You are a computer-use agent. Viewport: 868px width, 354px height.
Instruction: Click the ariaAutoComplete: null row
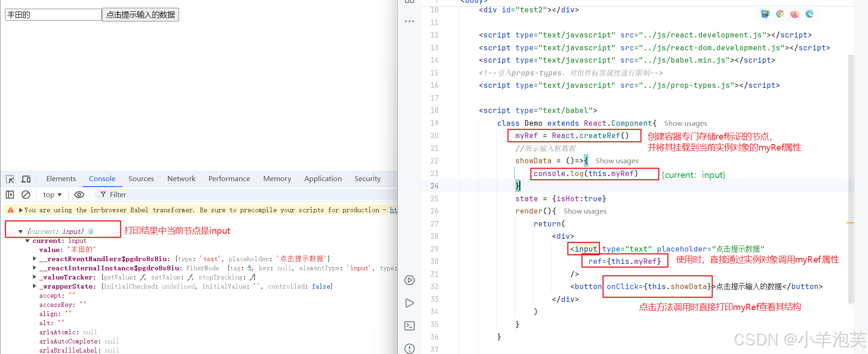tap(79, 341)
